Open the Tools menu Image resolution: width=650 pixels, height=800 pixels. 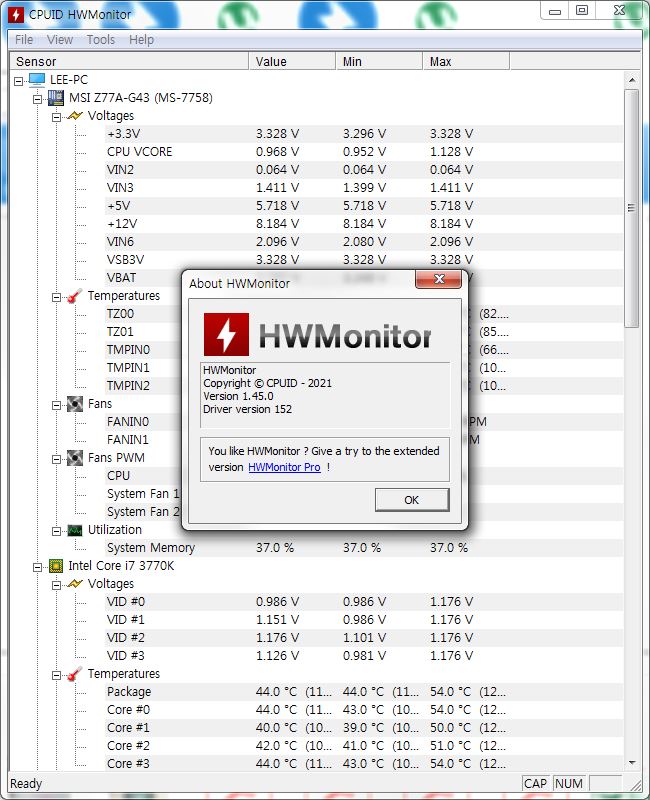[x=101, y=40]
